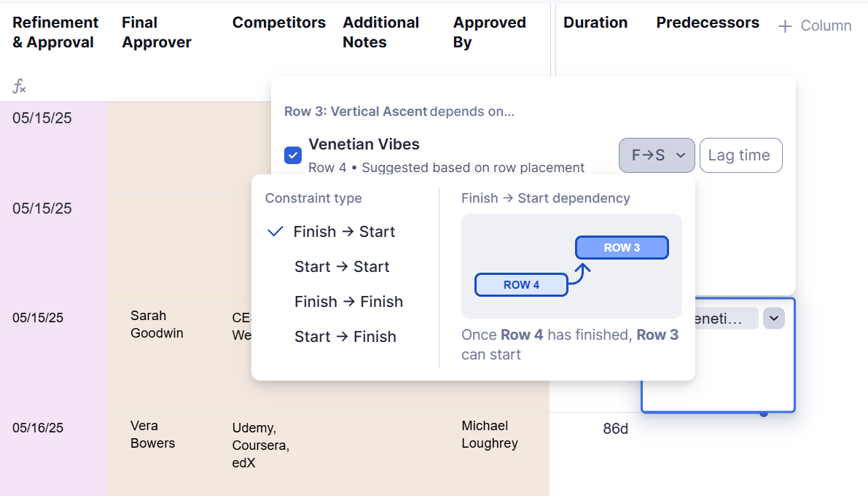Screen dimensions: 868x498
Task: Click the Lag time input field
Action: pyautogui.click(x=740, y=155)
